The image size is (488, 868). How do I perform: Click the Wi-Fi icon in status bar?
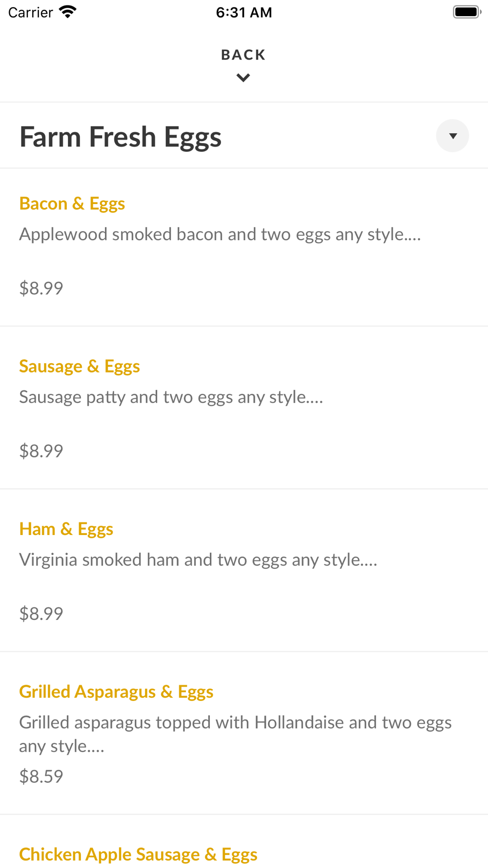(x=68, y=12)
